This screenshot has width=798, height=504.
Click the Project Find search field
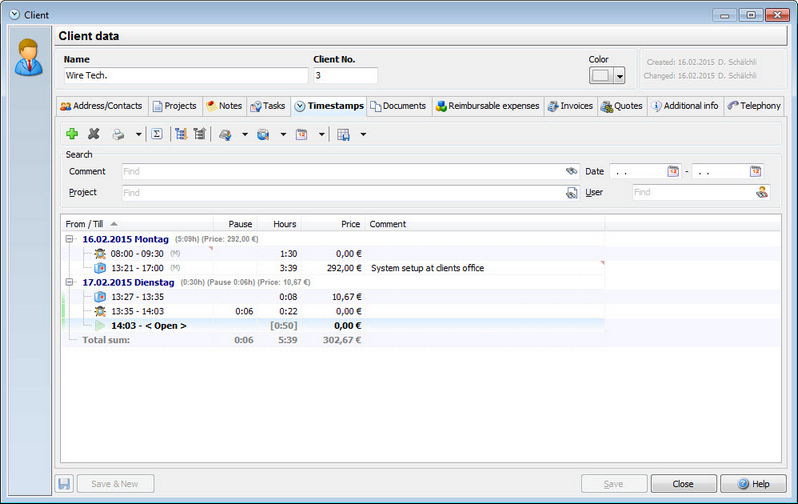pyautogui.click(x=350, y=192)
